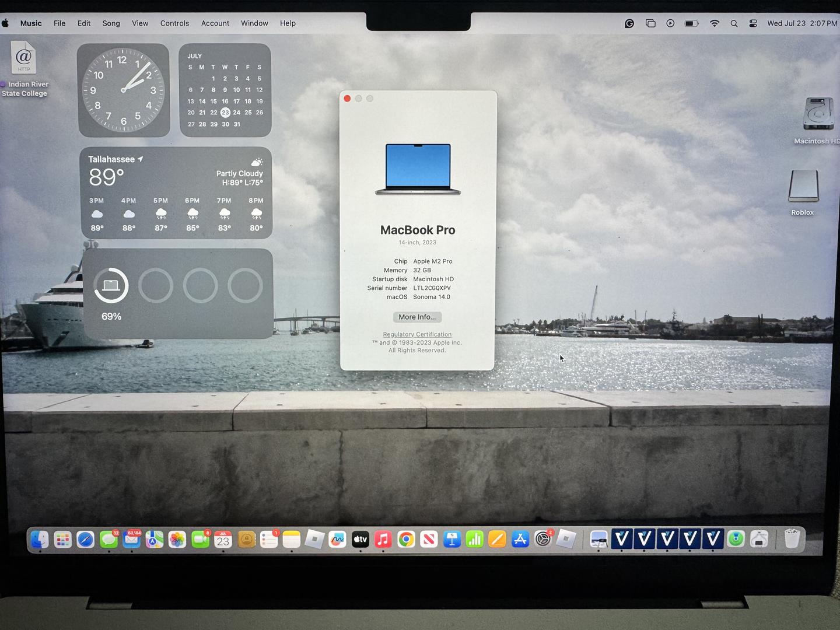Open Reminders from the Dock
This screenshot has width=840, height=630.
(269, 540)
